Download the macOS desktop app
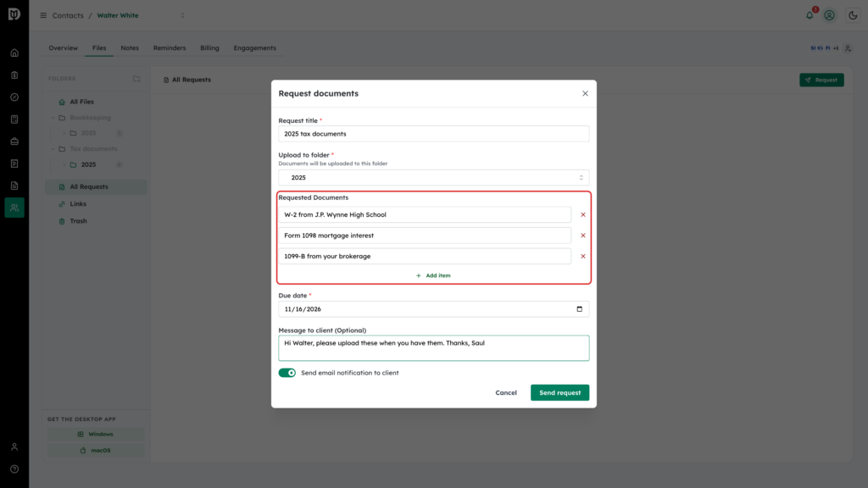Viewport: 868px width, 488px height. tap(96, 451)
